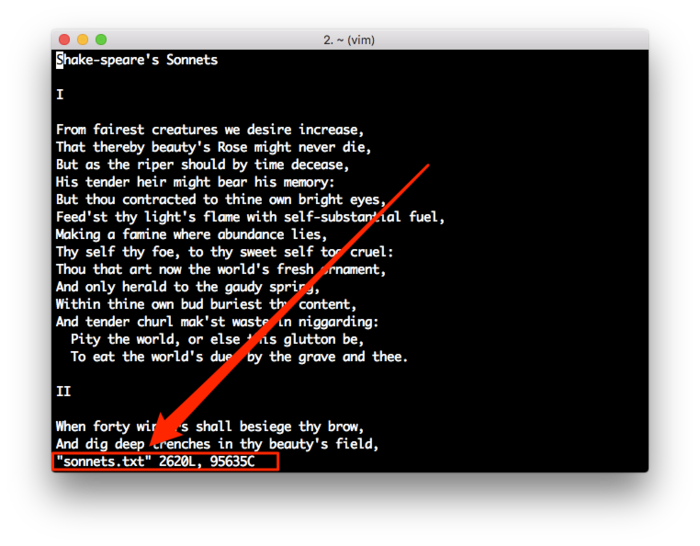Click line "His tender heir might bear his memory:"
The height and width of the screenshot is (546, 700).
click(195, 182)
